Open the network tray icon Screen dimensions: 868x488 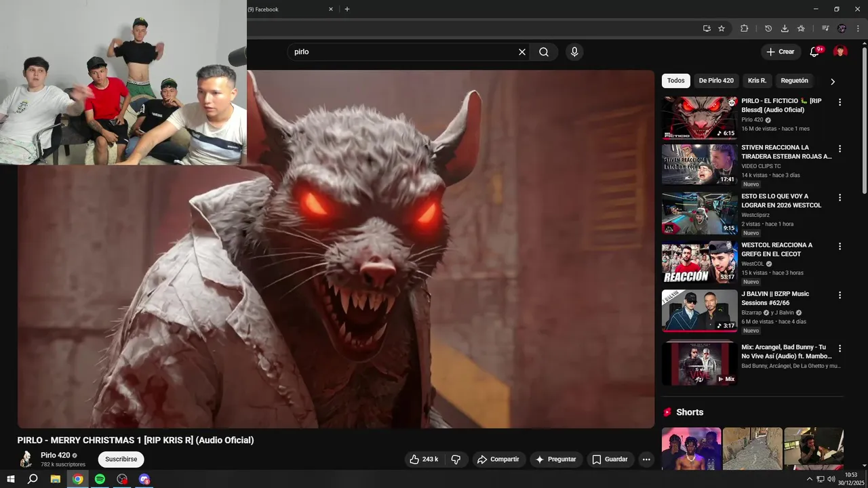pyautogui.click(x=821, y=479)
